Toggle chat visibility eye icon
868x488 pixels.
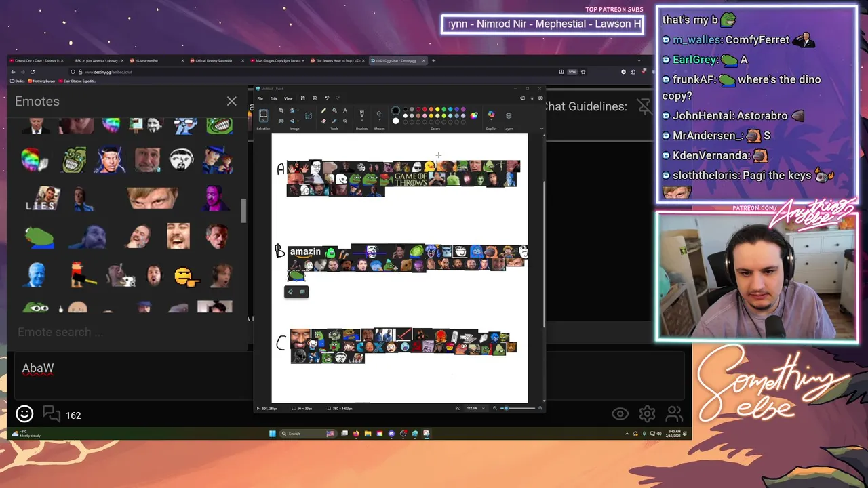620,413
